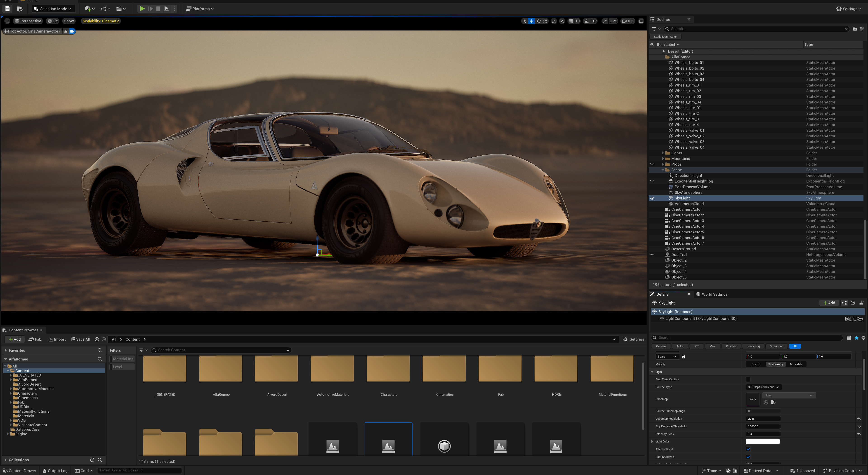
Task: Toggle SkyLight visibility eye icon
Action: pos(652,198)
